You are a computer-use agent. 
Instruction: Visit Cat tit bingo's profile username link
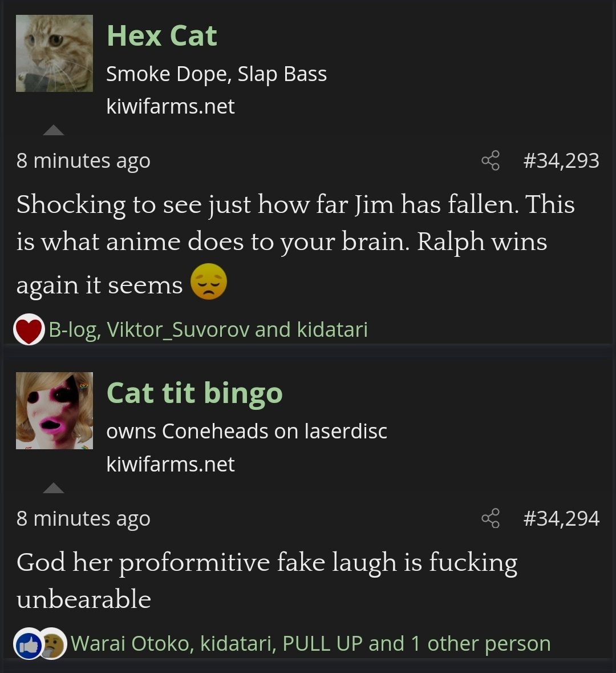click(194, 394)
